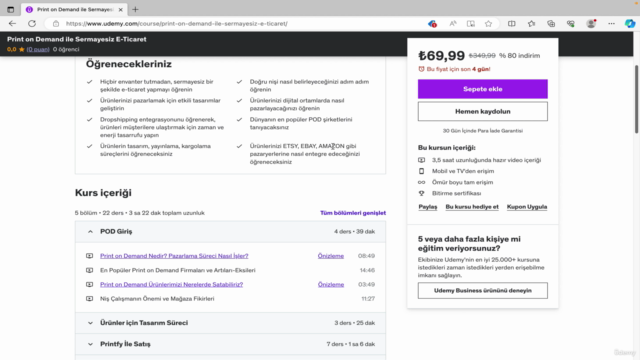The image size is (640, 360).
Task: Click Bu kursu hediye et link
Action: 472,207
